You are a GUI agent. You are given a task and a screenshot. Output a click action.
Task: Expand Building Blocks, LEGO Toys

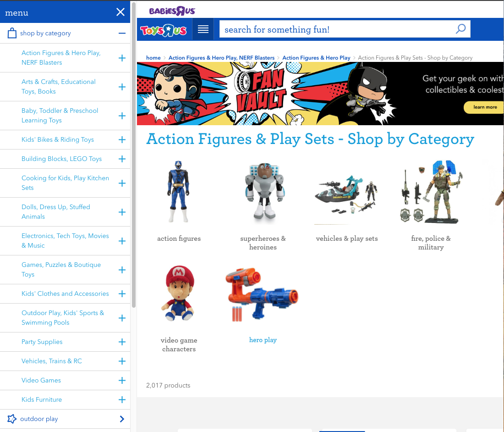point(122,159)
